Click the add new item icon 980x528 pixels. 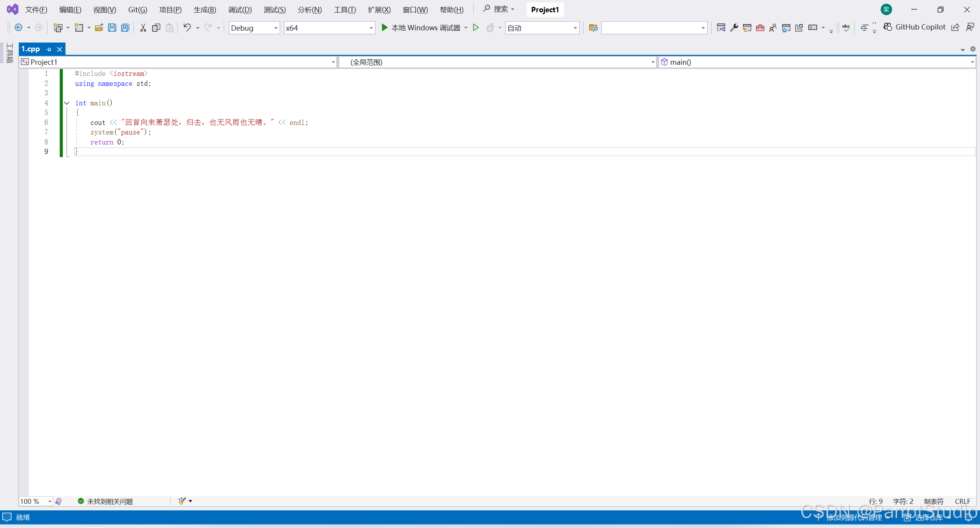79,28
